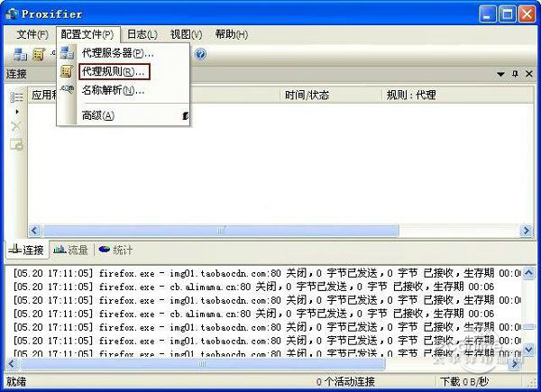This screenshot has height=392, width=541.
Task: Close the Proxifier window
Action: click(527, 14)
